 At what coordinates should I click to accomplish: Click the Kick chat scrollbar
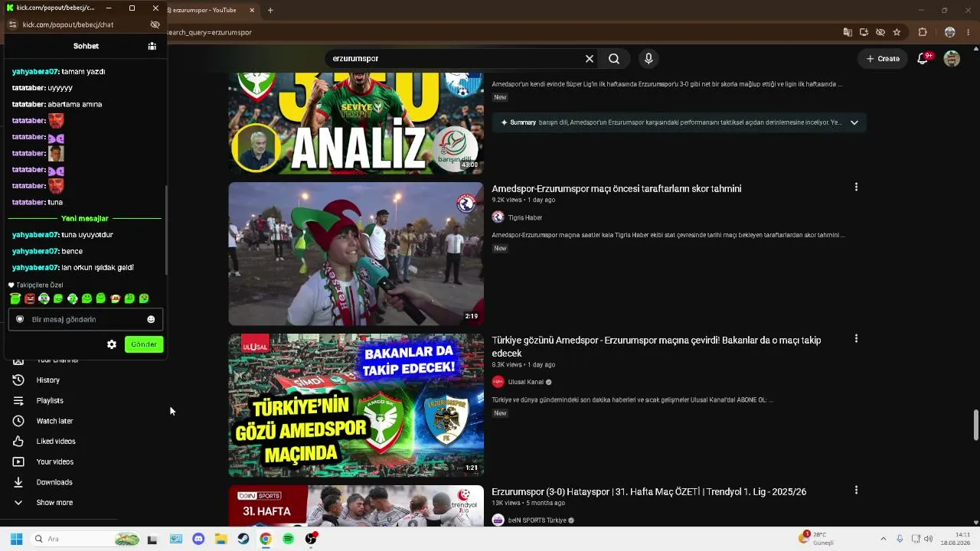pos(165,230)
